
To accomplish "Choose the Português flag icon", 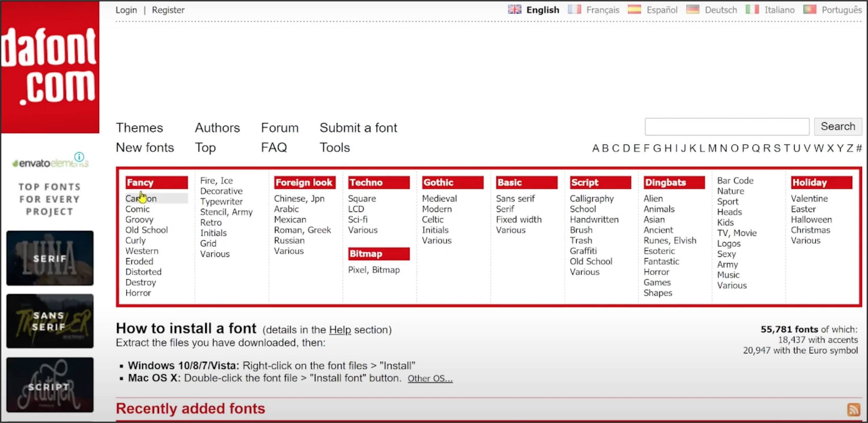I will 809,9.
